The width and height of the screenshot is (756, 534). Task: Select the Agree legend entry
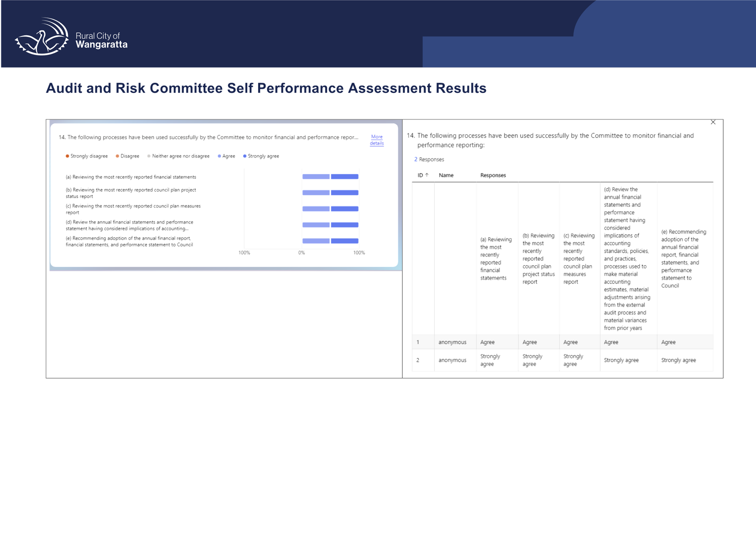click(226, 156)
